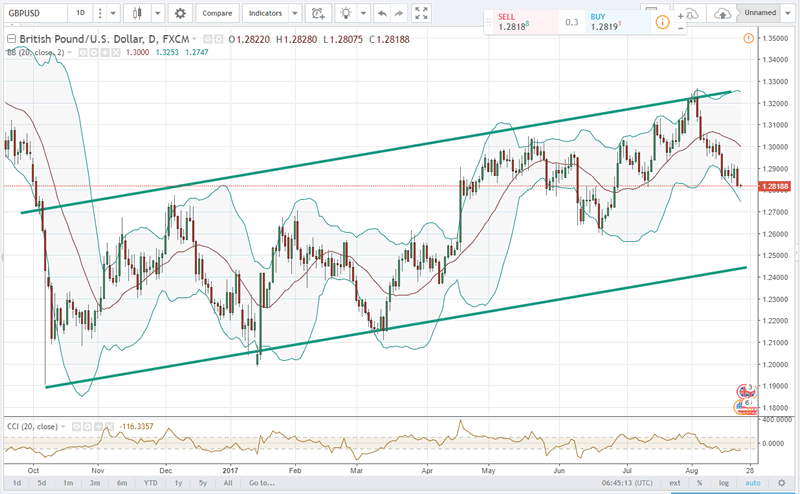Click the 06:45:13 (UTC) clock
The height and width of the screenshot is (494, 800).
tap(627, 483)
